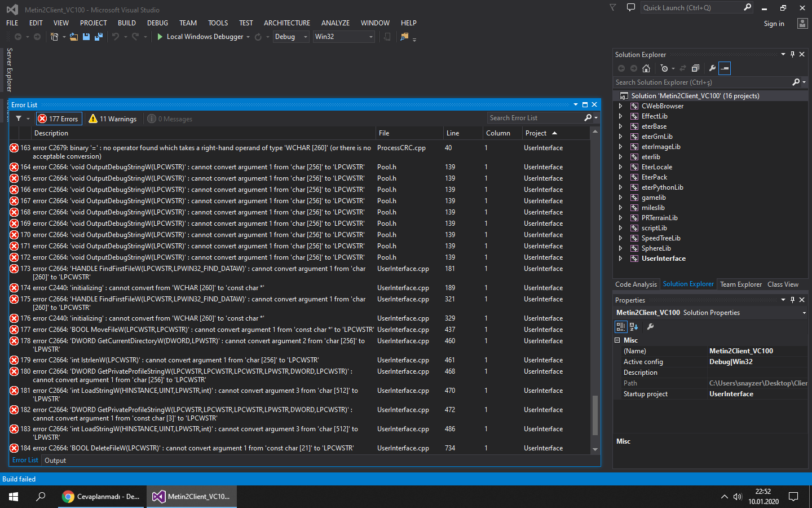Pin the Solution Explorer panel

792,54
